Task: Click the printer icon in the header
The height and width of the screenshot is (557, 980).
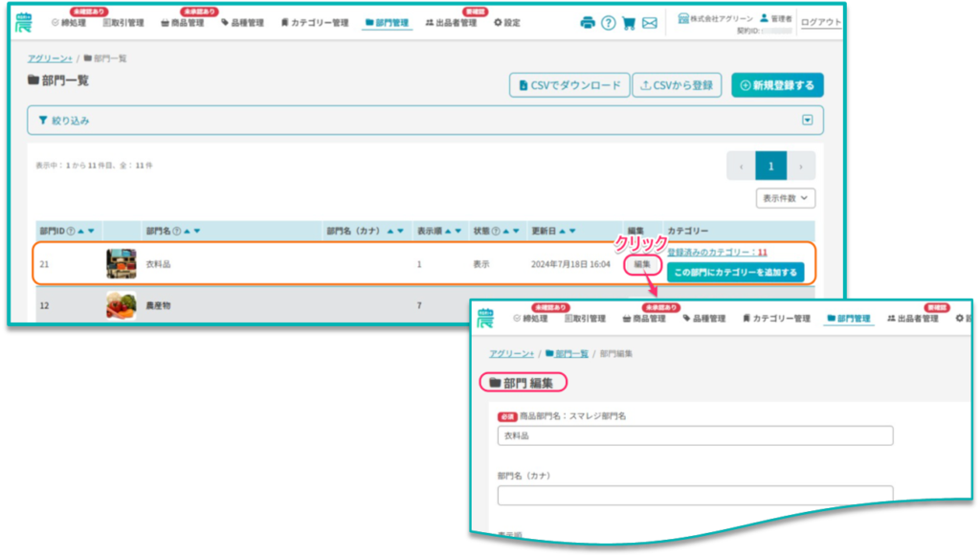Action: pyautogui.click(x=588, y=23)
